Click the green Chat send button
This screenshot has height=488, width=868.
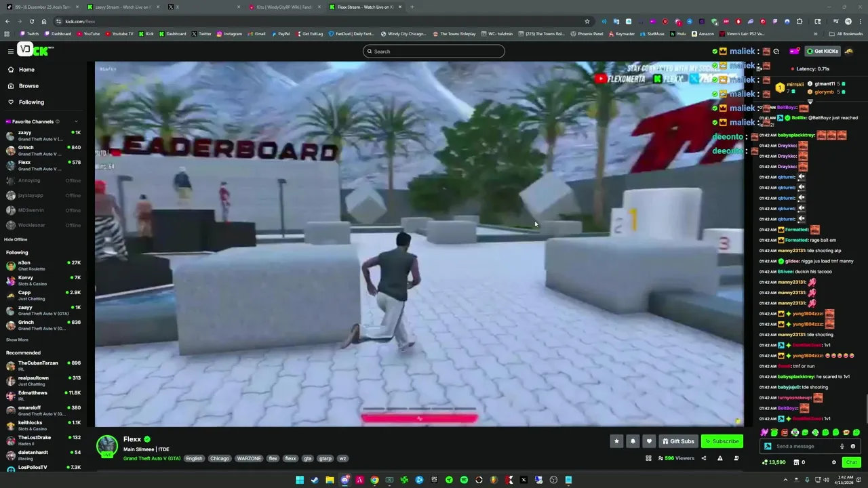pos(851,462)
